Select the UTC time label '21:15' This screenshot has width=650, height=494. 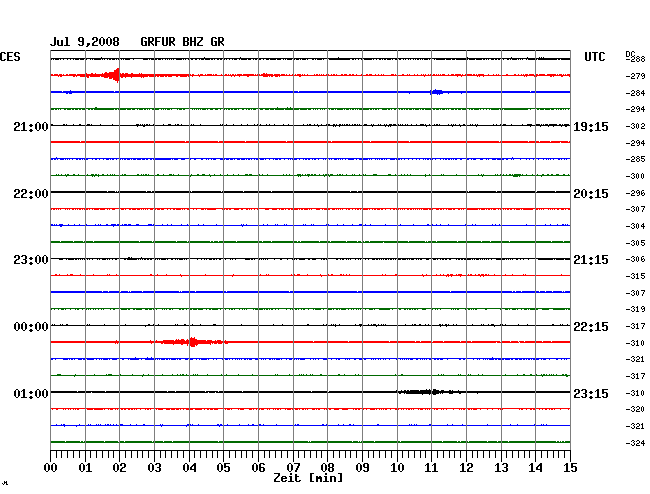(591, 260)
